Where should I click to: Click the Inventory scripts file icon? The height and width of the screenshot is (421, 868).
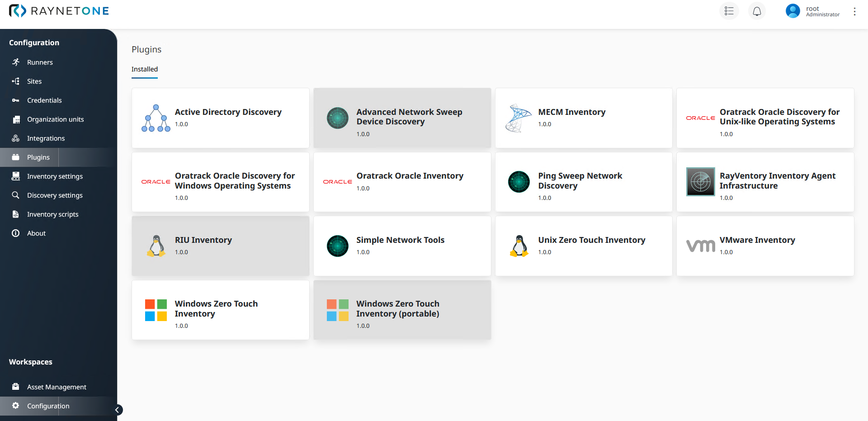click(x=16, y=214)
